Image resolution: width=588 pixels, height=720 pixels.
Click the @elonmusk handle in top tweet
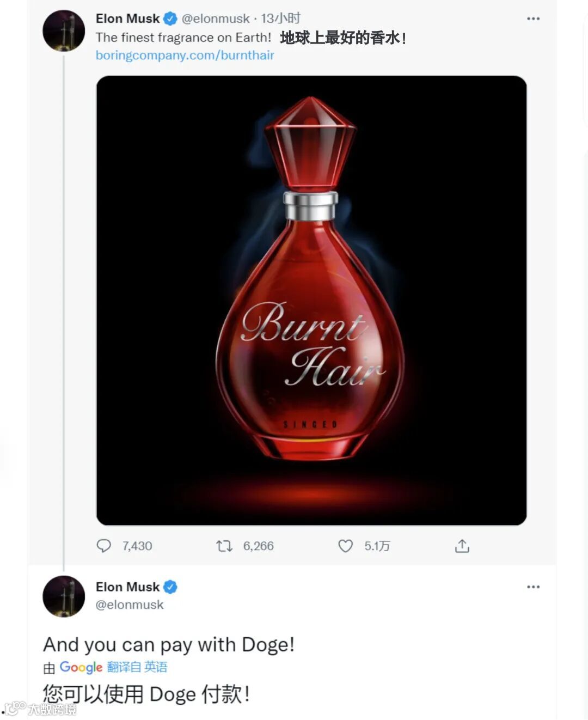[215, 19]
